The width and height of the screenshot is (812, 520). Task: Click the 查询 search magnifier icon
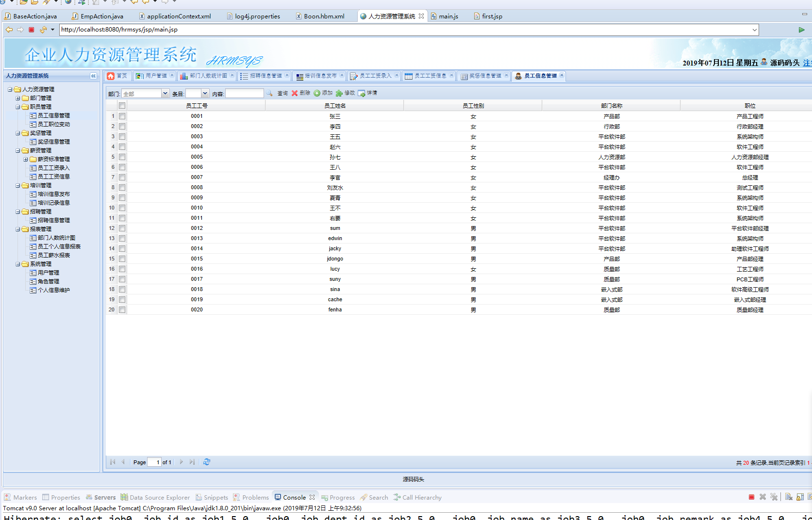coord(270,93)
